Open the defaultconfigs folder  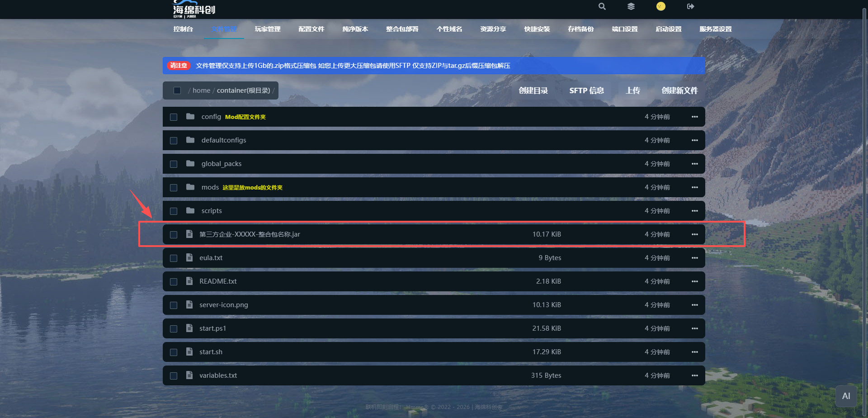pyautogui.click(x=224, y=140)
